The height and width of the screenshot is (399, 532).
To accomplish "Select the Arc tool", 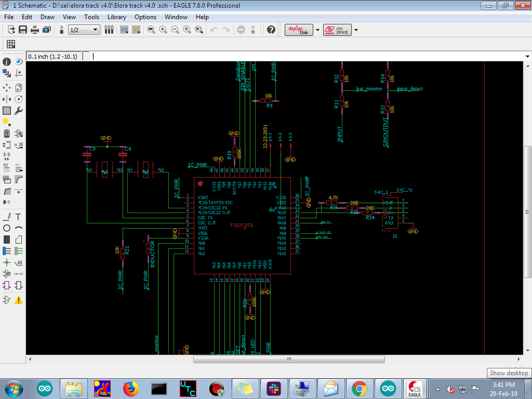I will 19,228.
